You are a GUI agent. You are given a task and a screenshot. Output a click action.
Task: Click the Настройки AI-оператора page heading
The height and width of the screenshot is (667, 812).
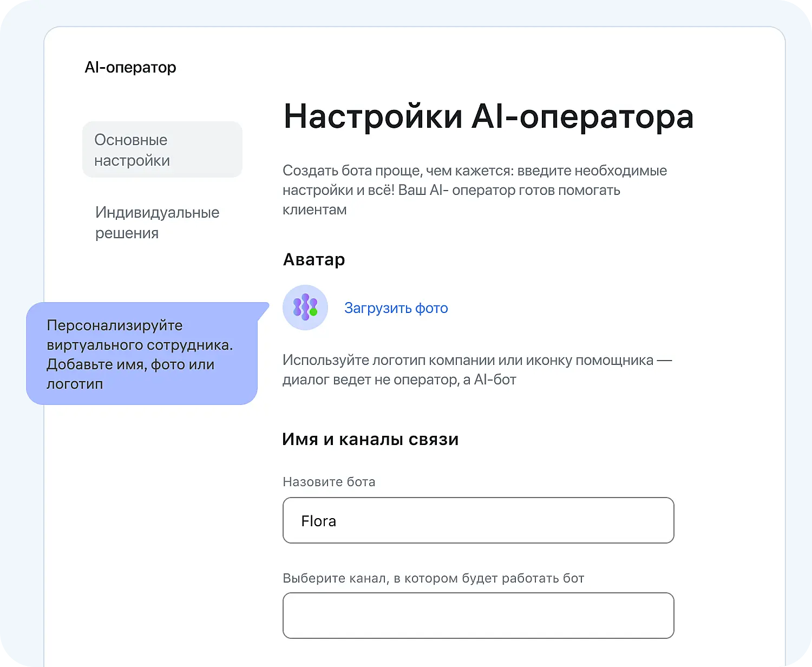click(488, 116)
